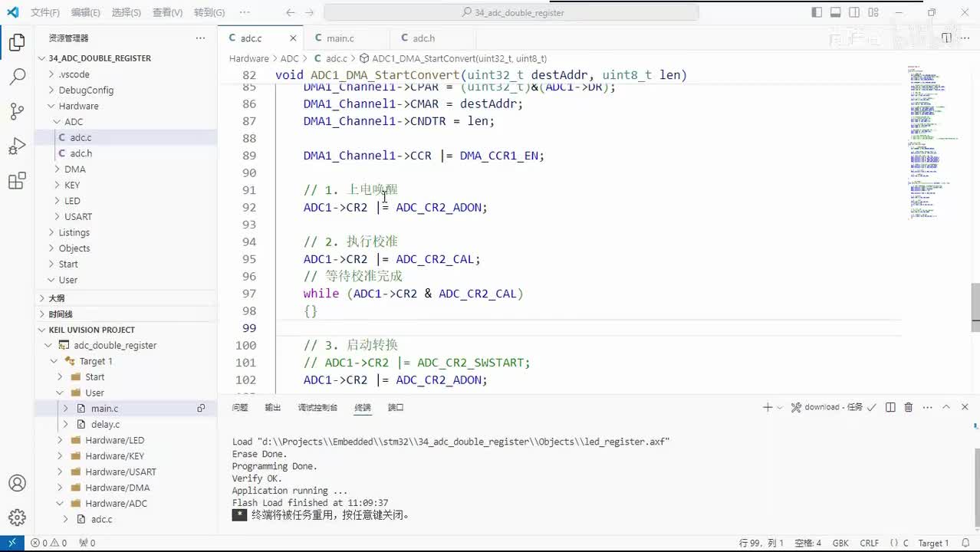Change the GBK file encoding
Image resolution: width=980 pixels, height=552 pixels.
840,543
